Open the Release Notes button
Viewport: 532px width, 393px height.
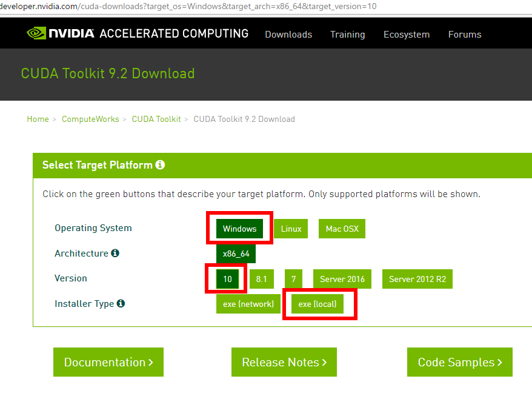coord(284,362)
